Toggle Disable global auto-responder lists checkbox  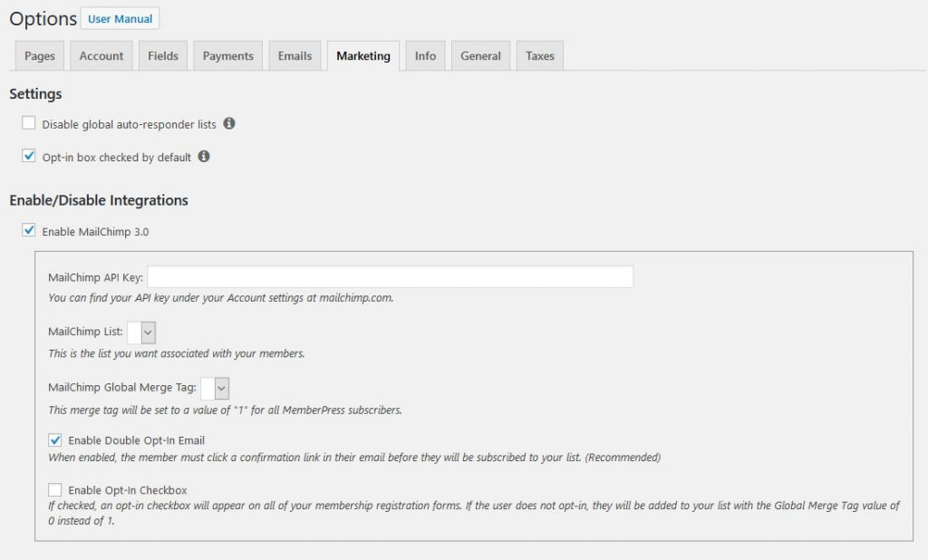29,123
